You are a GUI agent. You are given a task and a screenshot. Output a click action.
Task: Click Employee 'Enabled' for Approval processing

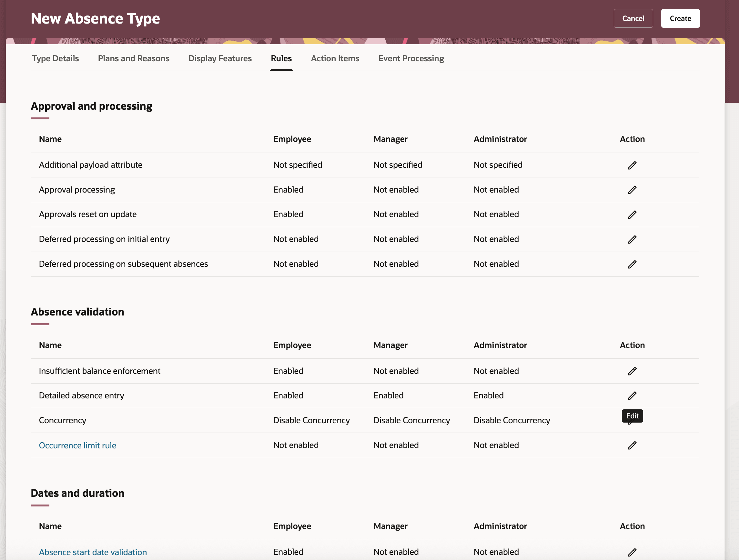(288, 190)
